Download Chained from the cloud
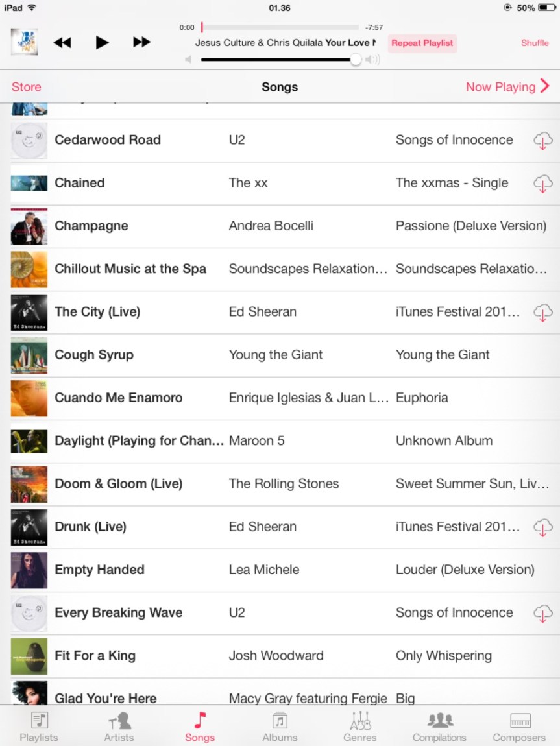Screen dimensions: 560x746 pyautogui.click(x=542, y=184)
